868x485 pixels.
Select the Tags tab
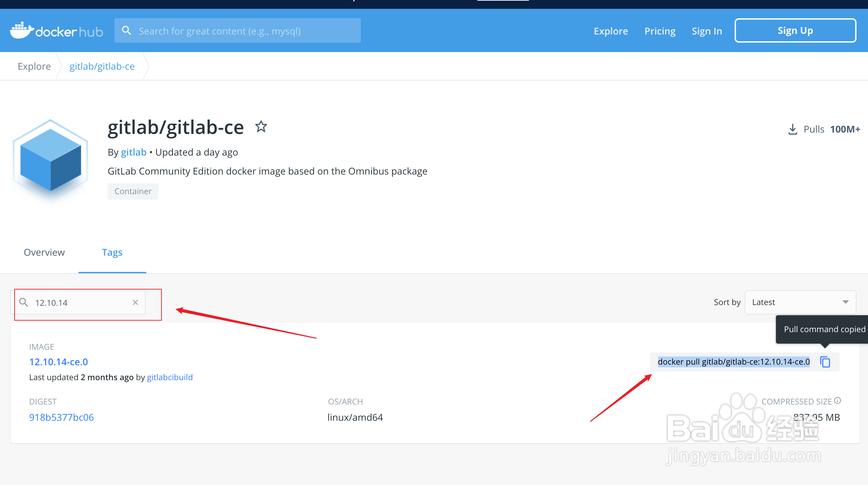click(112, 252)
